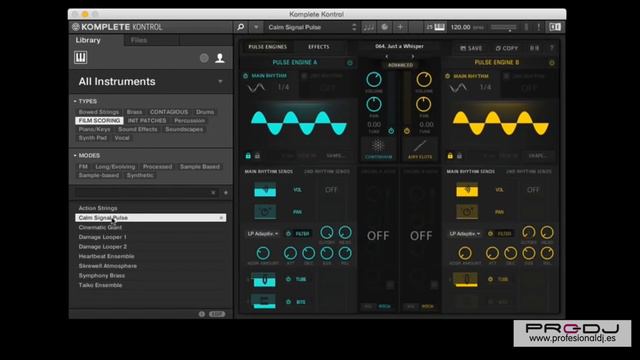Select the Long/Evolving mode tag
The image size is (640, 360).
point(115,167)
